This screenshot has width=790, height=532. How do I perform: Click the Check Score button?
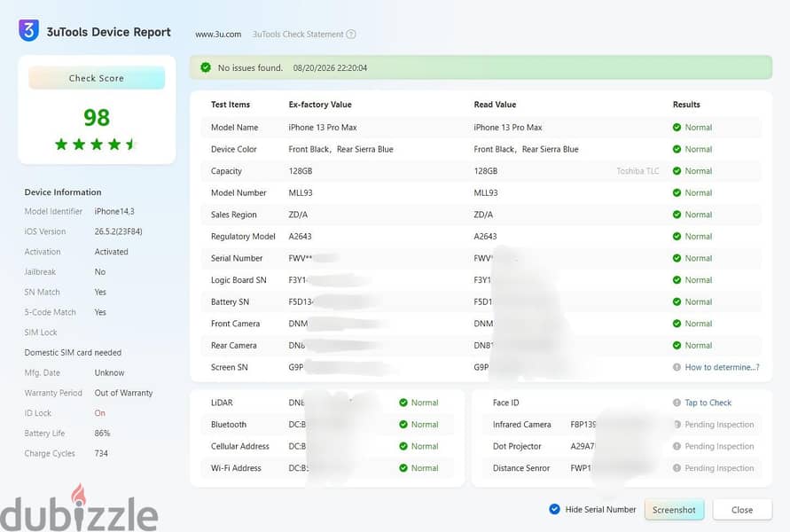pos(97,78)
